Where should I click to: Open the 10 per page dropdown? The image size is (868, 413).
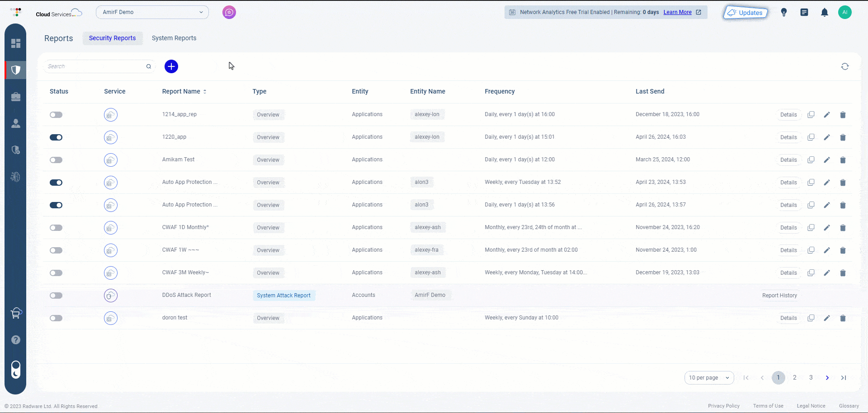(708, 378)
